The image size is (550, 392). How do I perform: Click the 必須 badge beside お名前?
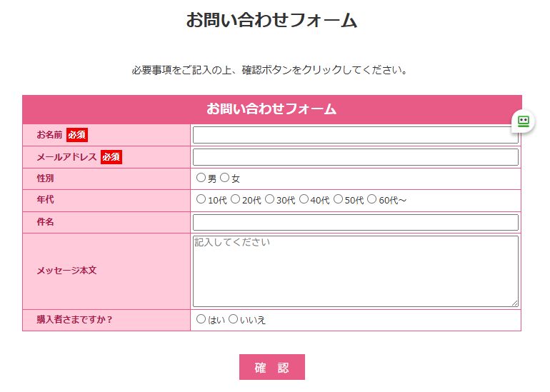click(x=77, y=135)
